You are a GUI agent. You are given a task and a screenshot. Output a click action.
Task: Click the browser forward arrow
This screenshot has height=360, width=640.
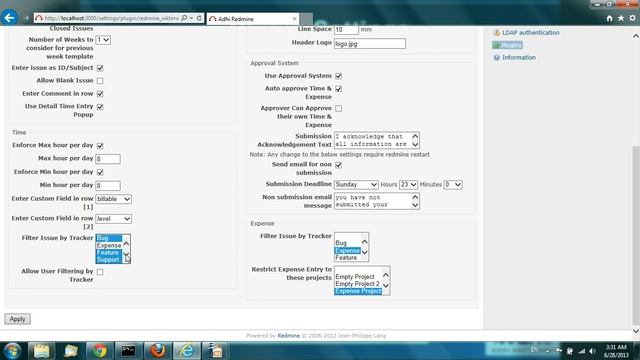click(x=26, y=18)
